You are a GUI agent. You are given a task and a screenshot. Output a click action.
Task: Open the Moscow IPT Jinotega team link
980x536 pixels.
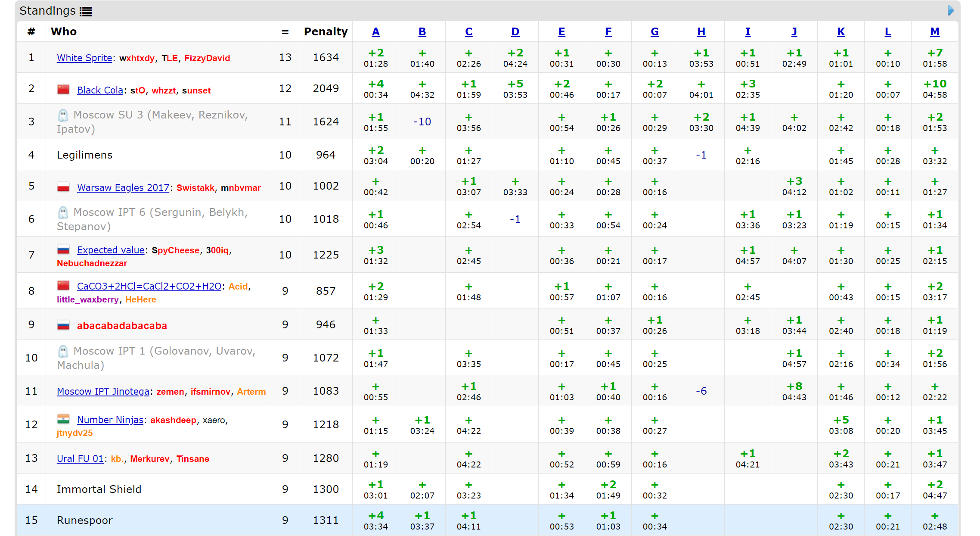coord(103,391)
